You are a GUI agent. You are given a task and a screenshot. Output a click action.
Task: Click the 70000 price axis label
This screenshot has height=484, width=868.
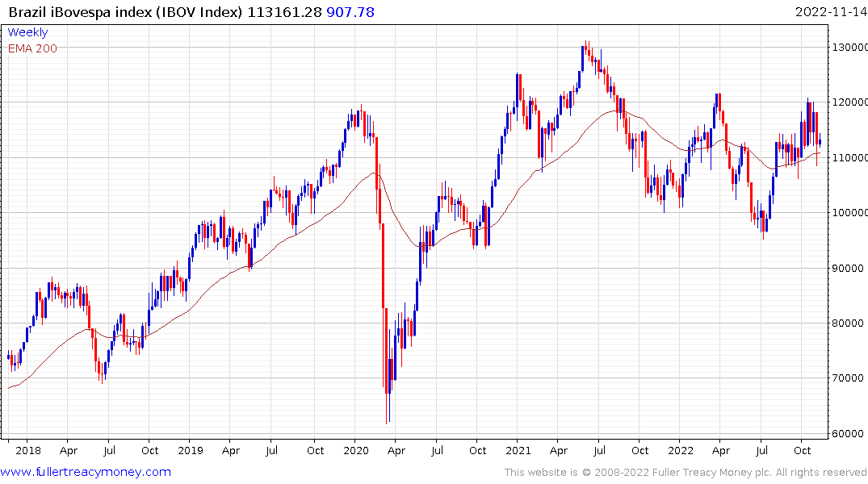848,378
